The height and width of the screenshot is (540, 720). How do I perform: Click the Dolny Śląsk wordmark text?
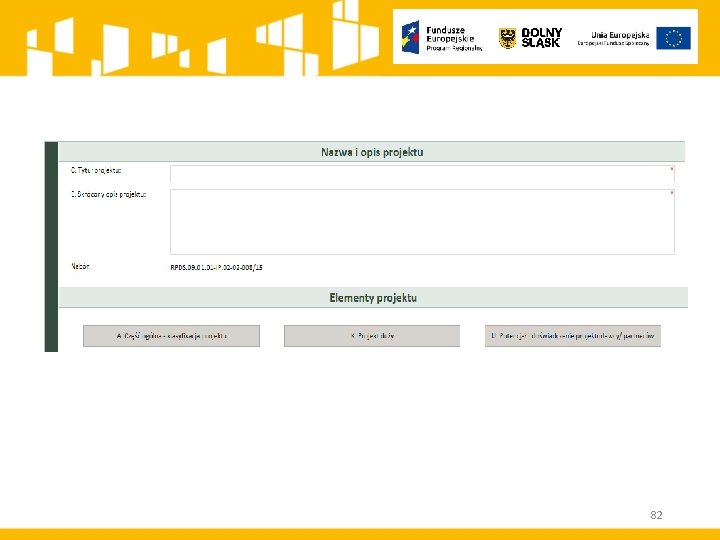541,38
